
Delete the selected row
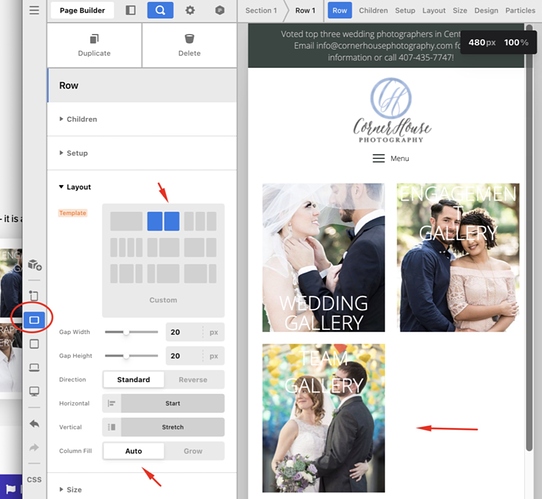pos(189,45)
